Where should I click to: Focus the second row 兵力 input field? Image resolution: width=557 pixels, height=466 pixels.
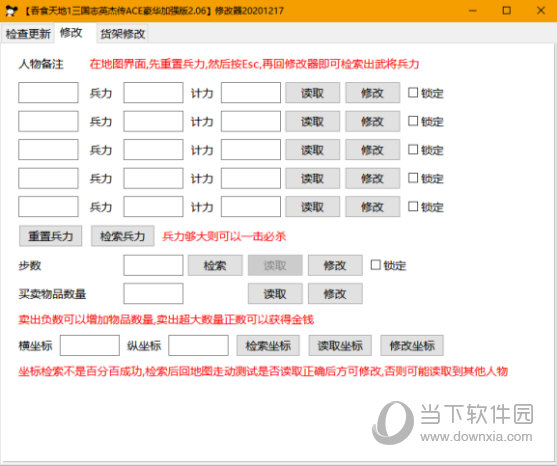coord(153,121)
